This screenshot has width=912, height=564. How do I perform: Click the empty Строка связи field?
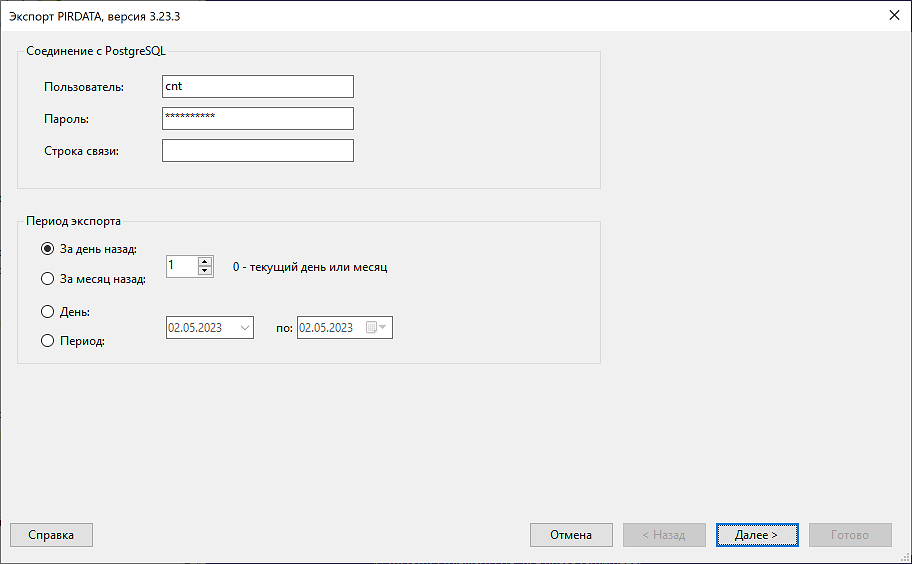tap(257, 151)
